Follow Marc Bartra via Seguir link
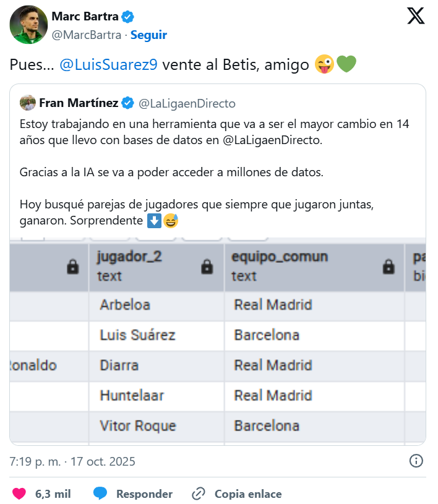Image resolution: width=438 pixels, height=504 pixels. (148, 35)
